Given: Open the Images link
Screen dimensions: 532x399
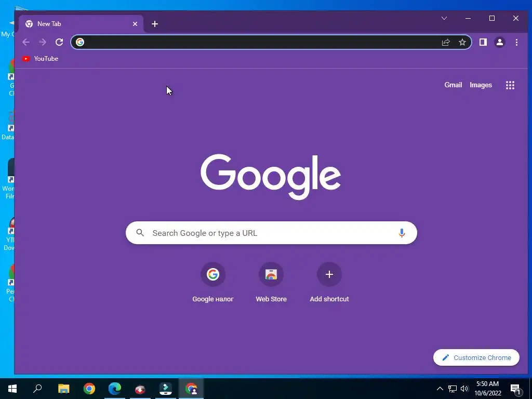Looking at the screenshot, I should coord(481,85).
